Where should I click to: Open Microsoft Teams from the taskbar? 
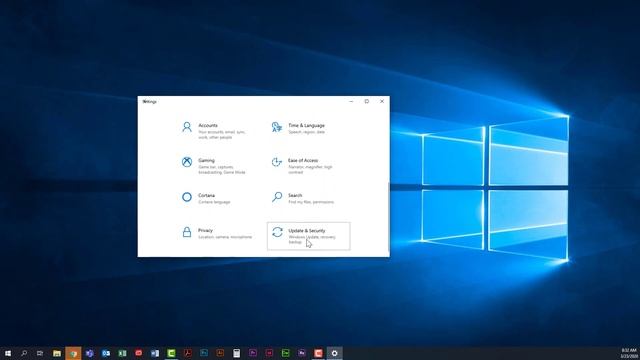click(89, 353)
